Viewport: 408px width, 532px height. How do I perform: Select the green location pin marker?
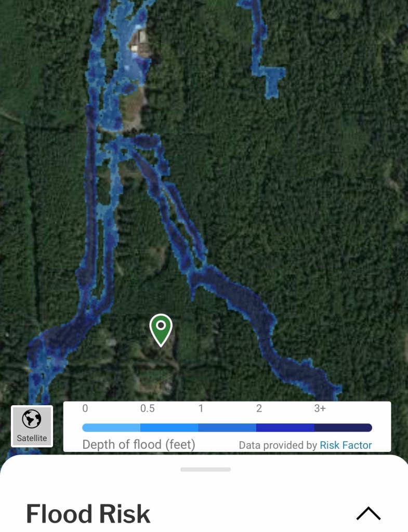tap(161, 330)
